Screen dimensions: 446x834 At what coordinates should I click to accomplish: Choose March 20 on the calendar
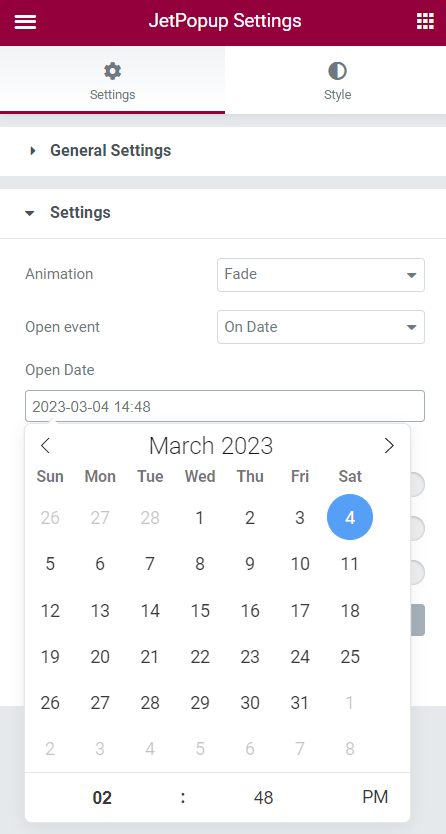pyautogui.click(x=100, y=657)
